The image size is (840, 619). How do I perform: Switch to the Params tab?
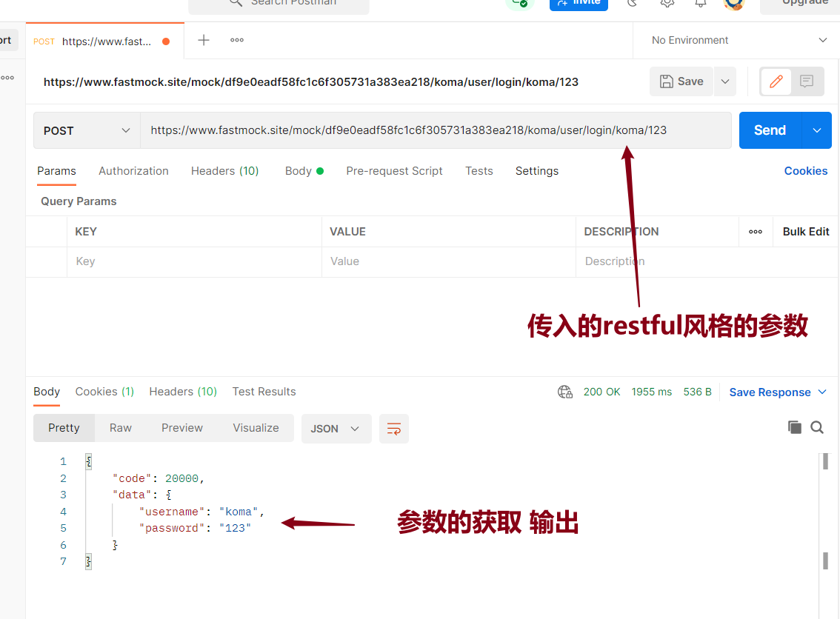click(x=56, y=171)
